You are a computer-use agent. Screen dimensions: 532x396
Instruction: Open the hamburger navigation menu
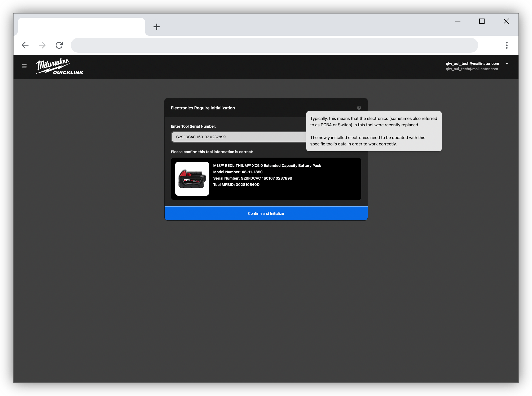24,66
